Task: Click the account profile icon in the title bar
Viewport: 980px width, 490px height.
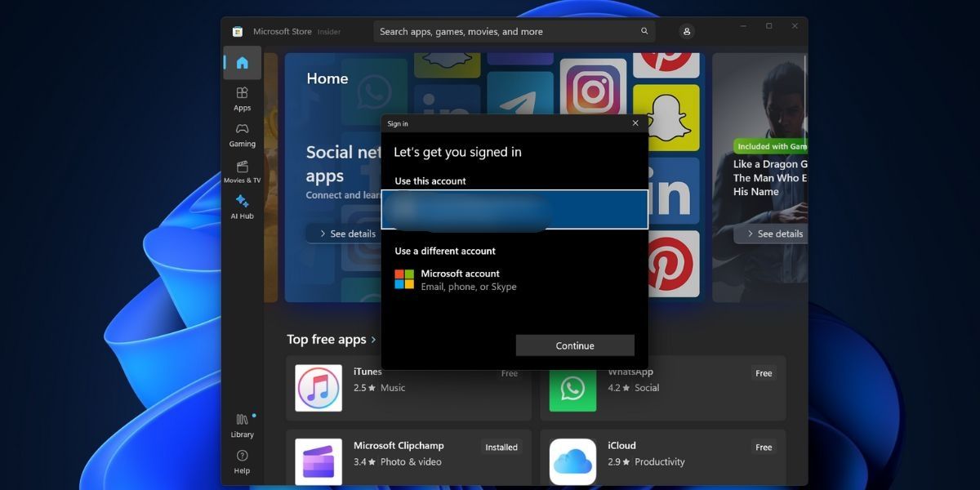Action: click(x=686, y=31)
